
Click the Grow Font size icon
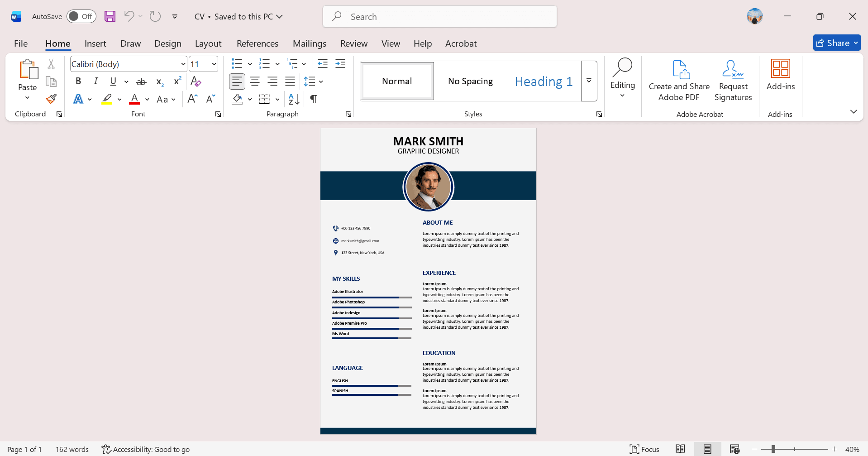pyautogui.click(x=192, y=99)
